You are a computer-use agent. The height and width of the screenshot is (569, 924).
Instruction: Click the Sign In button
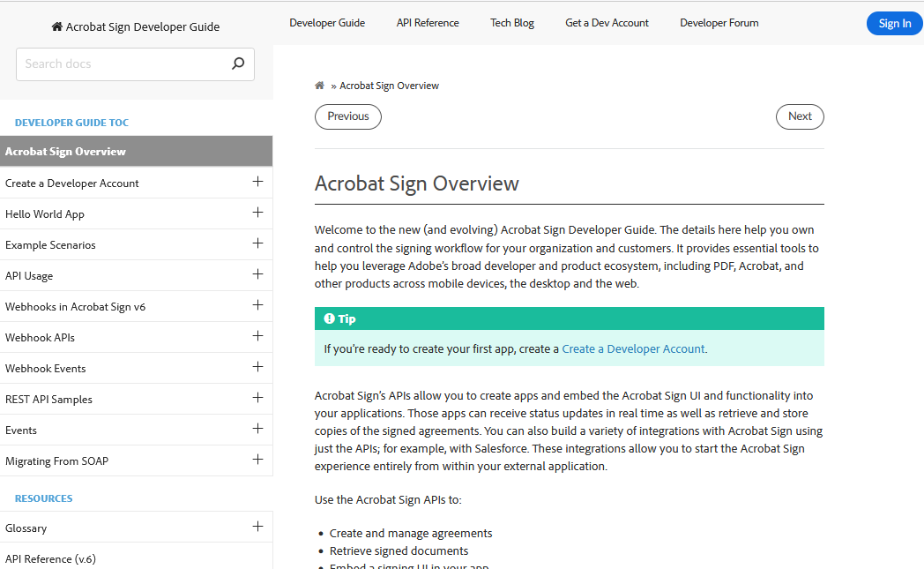click(894, 23)
